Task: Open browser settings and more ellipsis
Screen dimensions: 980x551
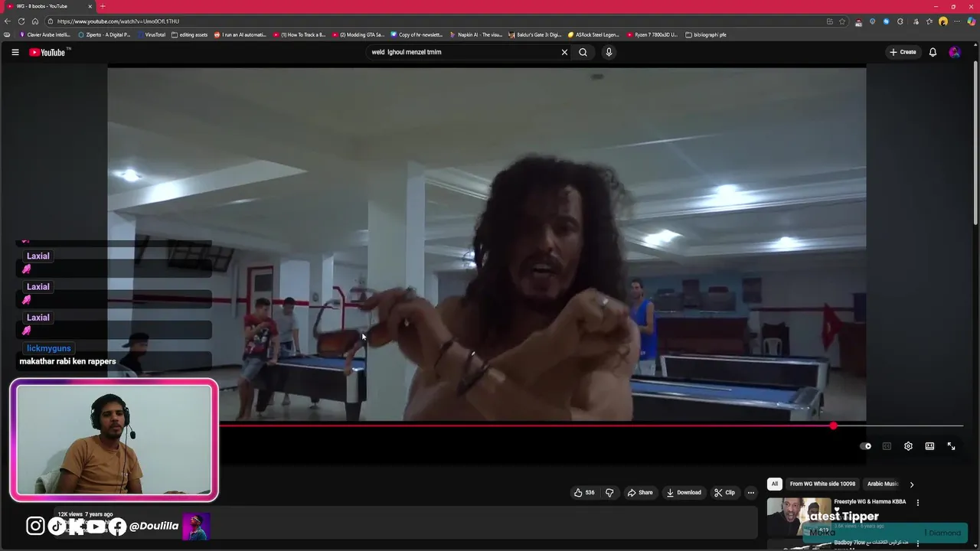Action: click(x=957, y=21)
